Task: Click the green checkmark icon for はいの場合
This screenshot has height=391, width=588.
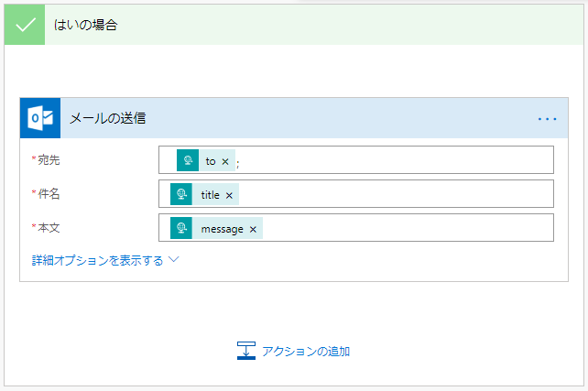Action: point(25,25)
